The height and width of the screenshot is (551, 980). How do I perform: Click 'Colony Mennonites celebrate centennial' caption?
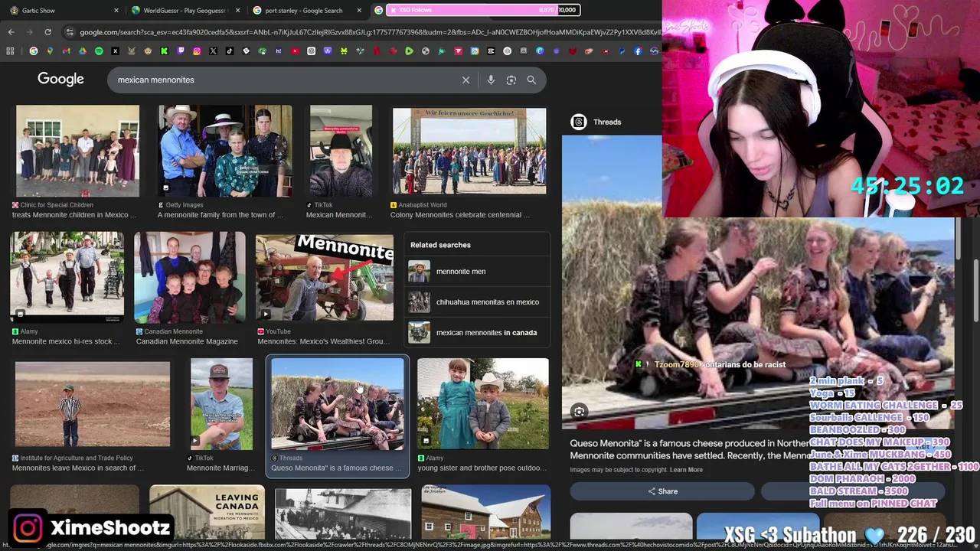point(460,215)
